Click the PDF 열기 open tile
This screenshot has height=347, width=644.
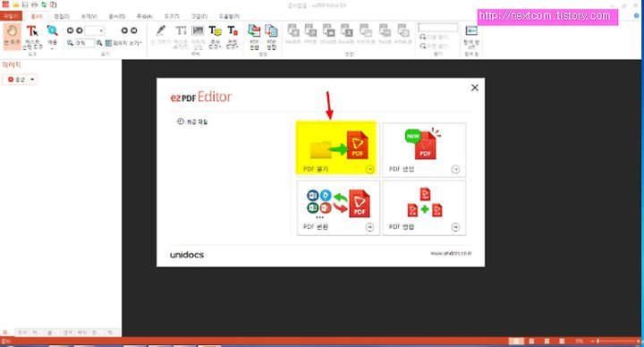pos(336,148)
